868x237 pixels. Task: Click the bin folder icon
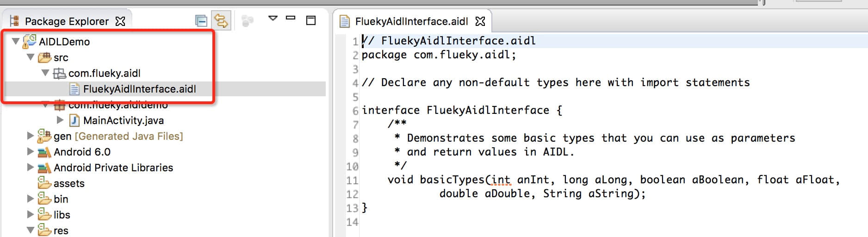tap(44, 199)
